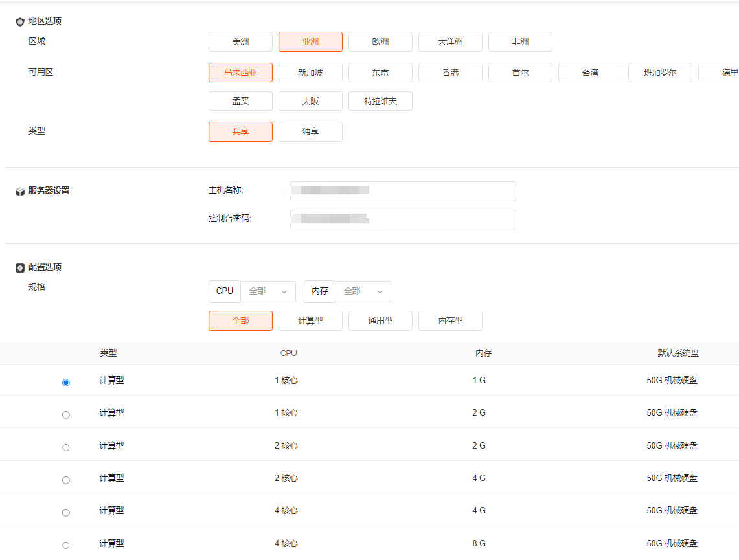Click the shield icon beside 地区选项
The width and height of the screenshot is (739, 560).
click(x=20, y=21)
